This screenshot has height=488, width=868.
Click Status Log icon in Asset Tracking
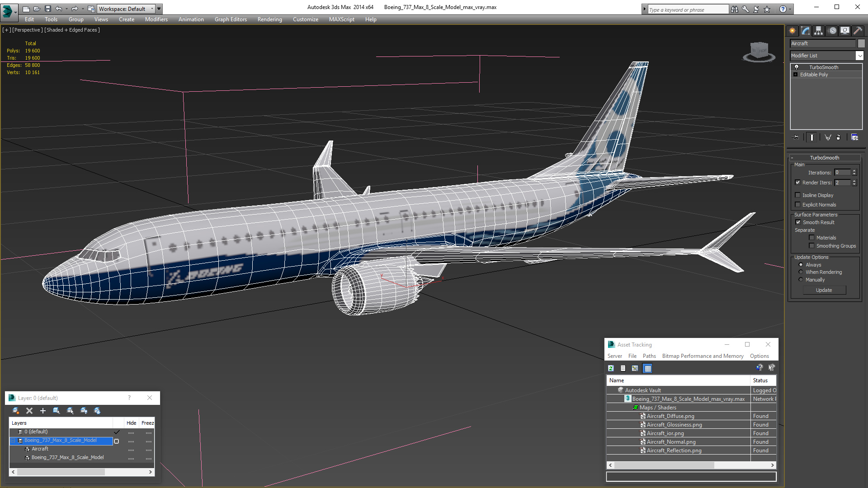[x=623, y=368]
